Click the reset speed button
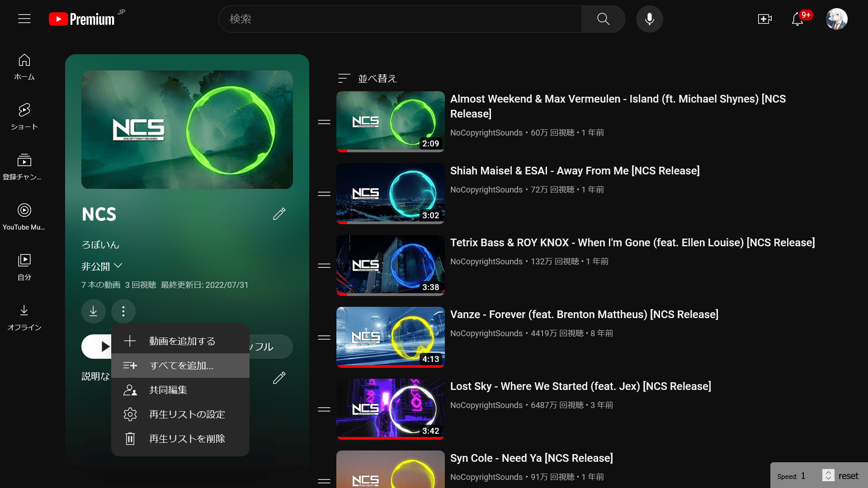Screen dimensions: 868x488 (848, 476)
